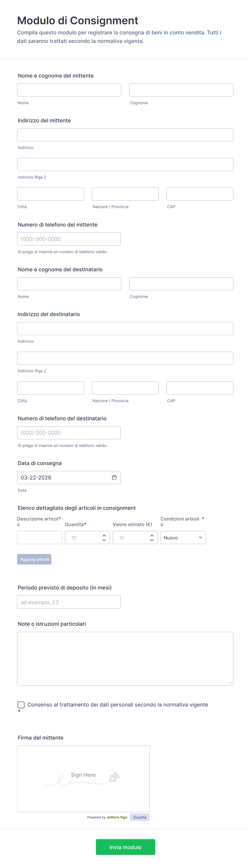Screen dimensions: 248x868
Task: Click the sender phone number field
Action: click(69, 239)
